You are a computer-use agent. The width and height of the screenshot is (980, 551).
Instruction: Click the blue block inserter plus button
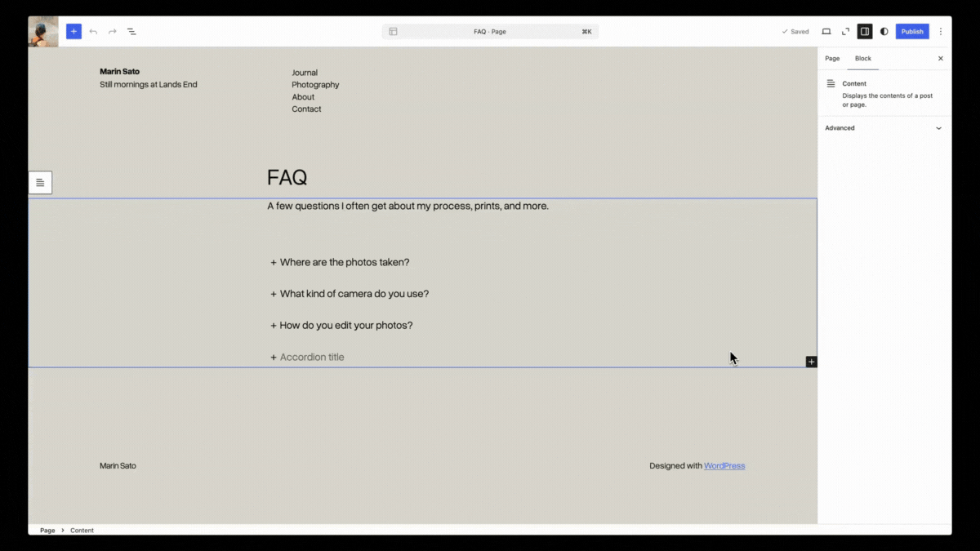pos(73,32)
